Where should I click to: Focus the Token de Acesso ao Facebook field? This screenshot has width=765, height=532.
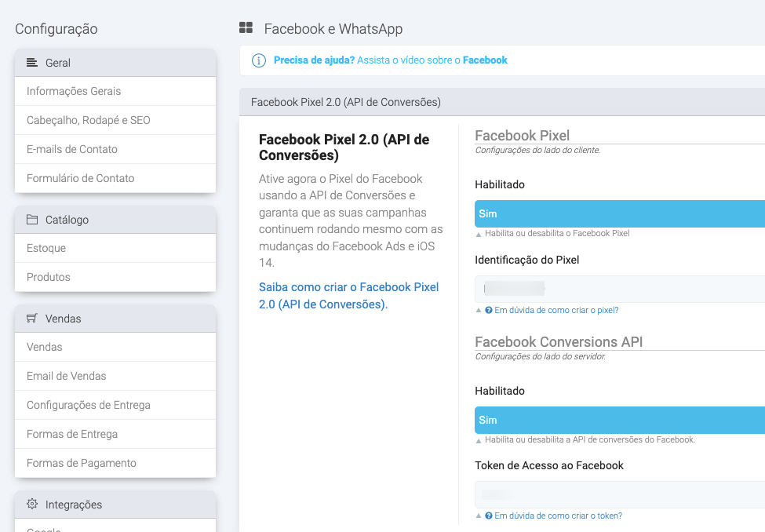coord(619,494)
